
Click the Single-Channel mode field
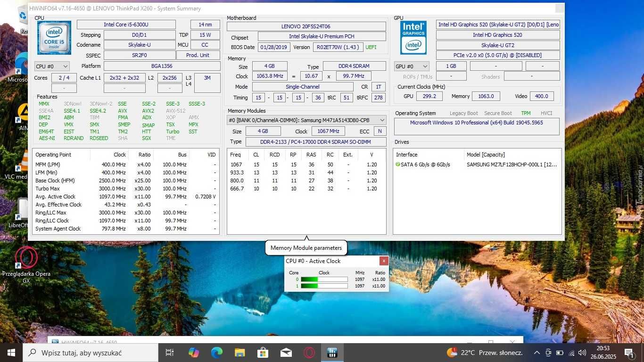coord(303,87)
